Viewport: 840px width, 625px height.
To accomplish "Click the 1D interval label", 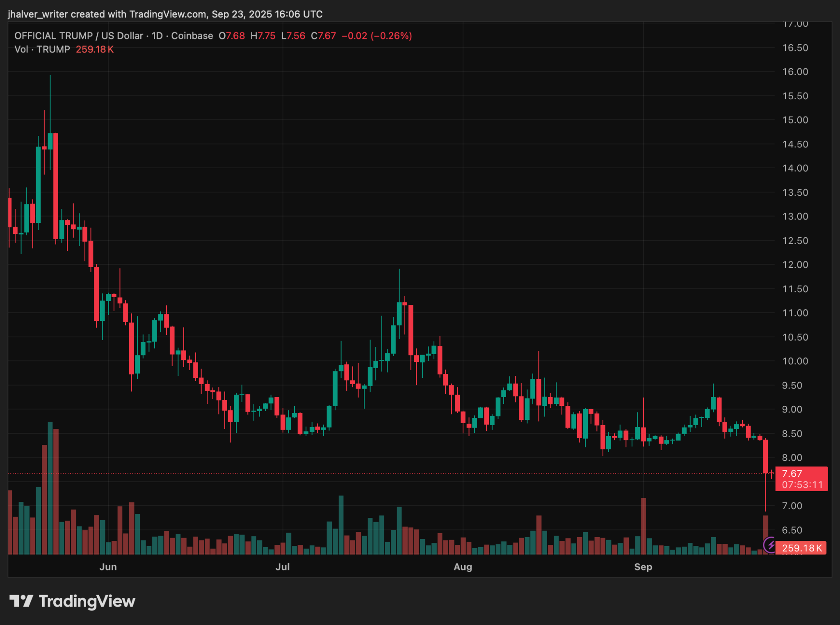I will point(157,36).
